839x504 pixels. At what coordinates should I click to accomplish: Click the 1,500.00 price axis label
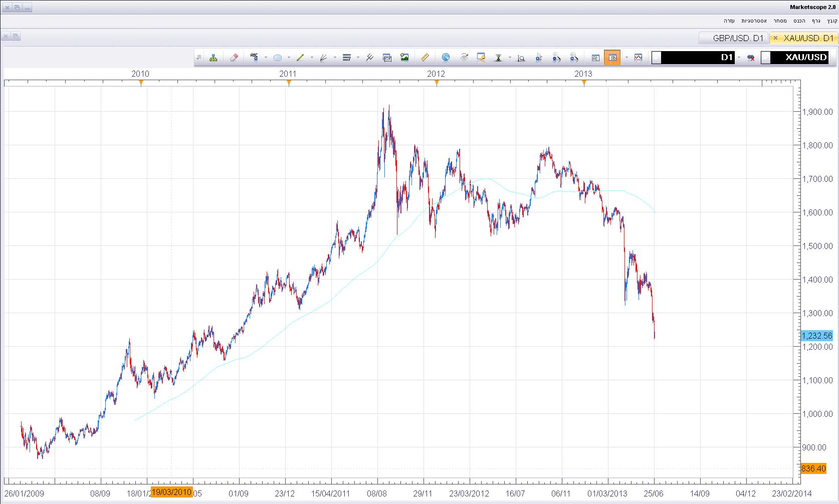click(x=817, y=246)
